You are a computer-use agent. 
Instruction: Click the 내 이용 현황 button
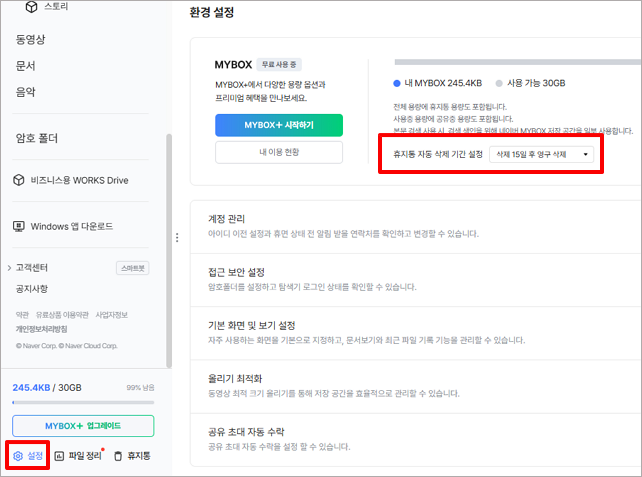278,152
